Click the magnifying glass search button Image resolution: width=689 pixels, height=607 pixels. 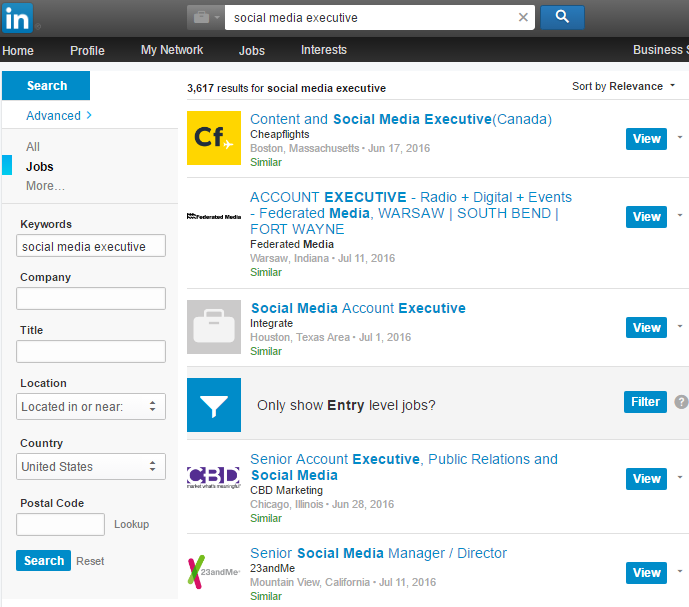coord(562,17)
